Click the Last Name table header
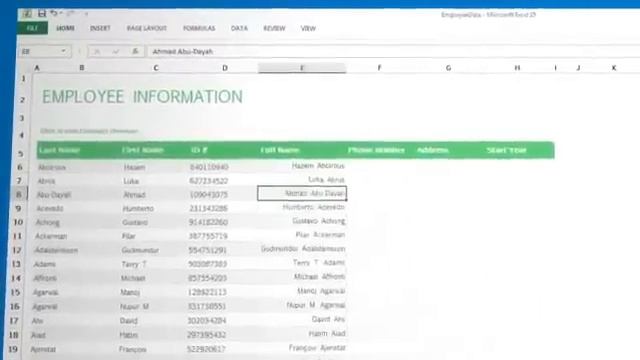 pos(59,150)
